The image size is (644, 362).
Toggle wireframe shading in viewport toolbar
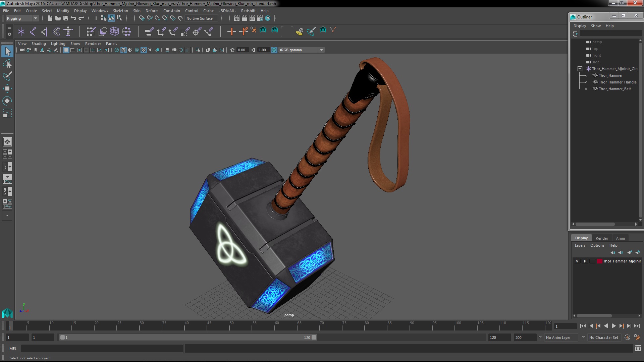pos(116,50)
